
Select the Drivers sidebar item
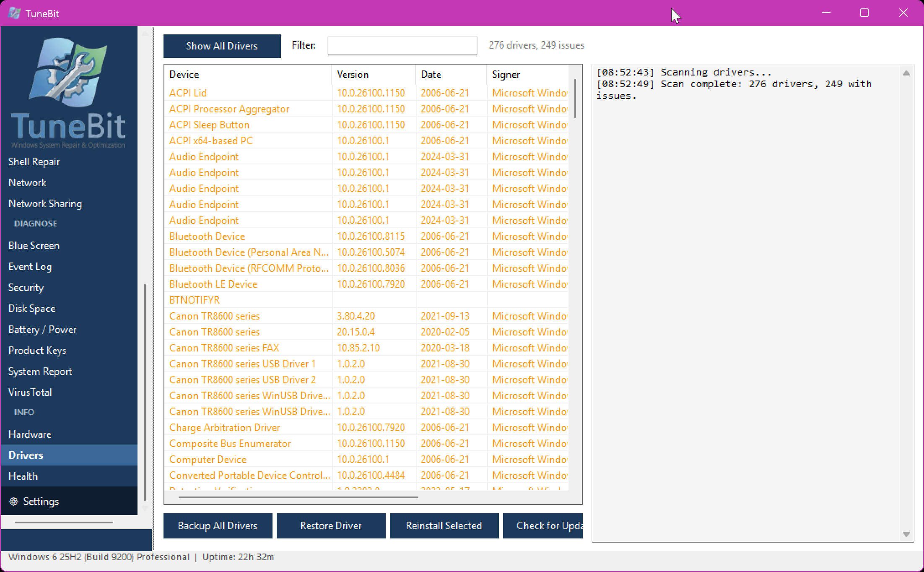69,455
